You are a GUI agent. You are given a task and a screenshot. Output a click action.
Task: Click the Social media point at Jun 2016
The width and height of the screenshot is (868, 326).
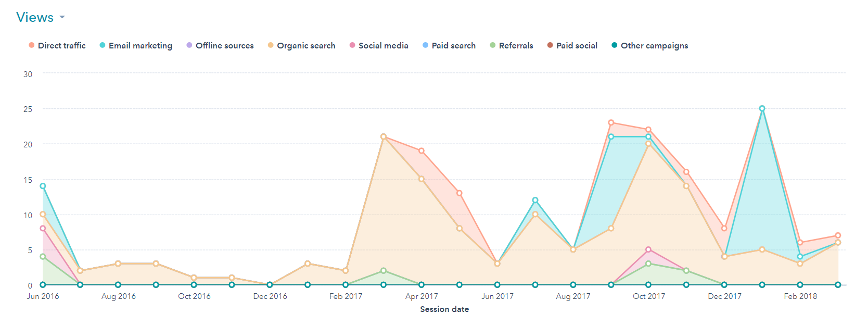pos(43,229)
